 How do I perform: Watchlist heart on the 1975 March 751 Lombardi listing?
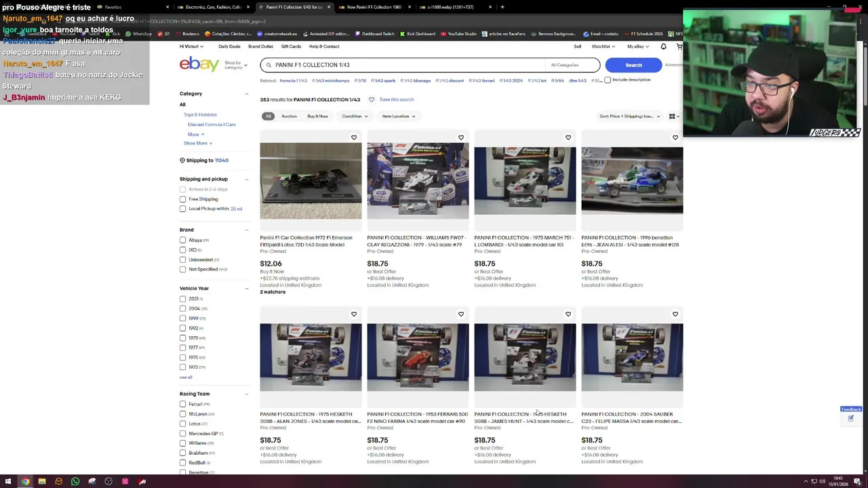568,138
